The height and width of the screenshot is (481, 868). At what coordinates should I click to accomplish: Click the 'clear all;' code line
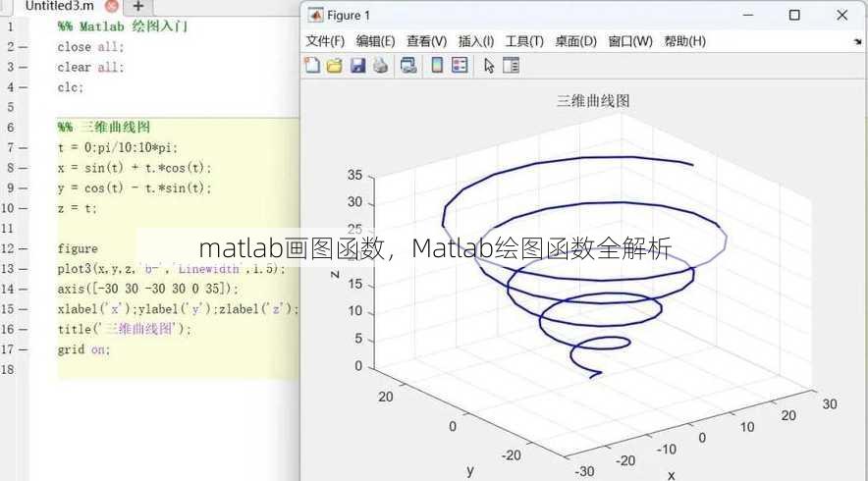pos(90,67)
